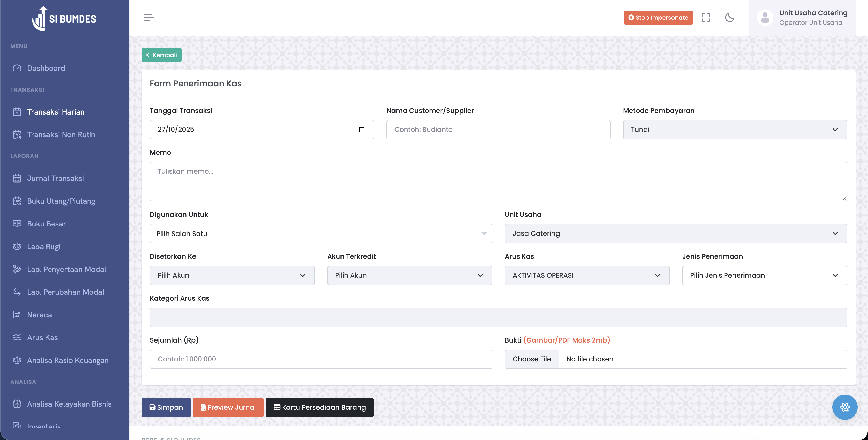
Task: Enter fullscreen mode via the header icon
Action: [x=706, y=18]
